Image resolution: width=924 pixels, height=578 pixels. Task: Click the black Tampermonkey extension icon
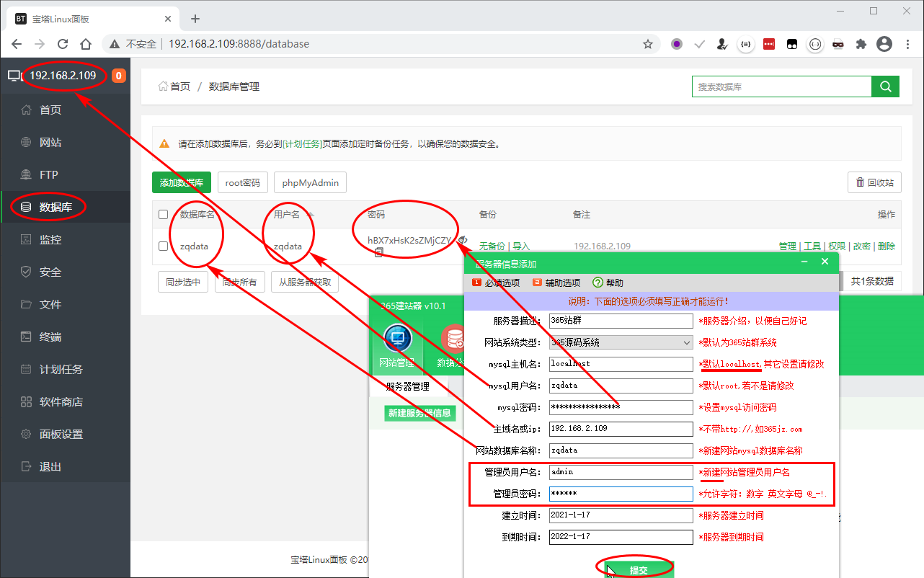point(791,44)
